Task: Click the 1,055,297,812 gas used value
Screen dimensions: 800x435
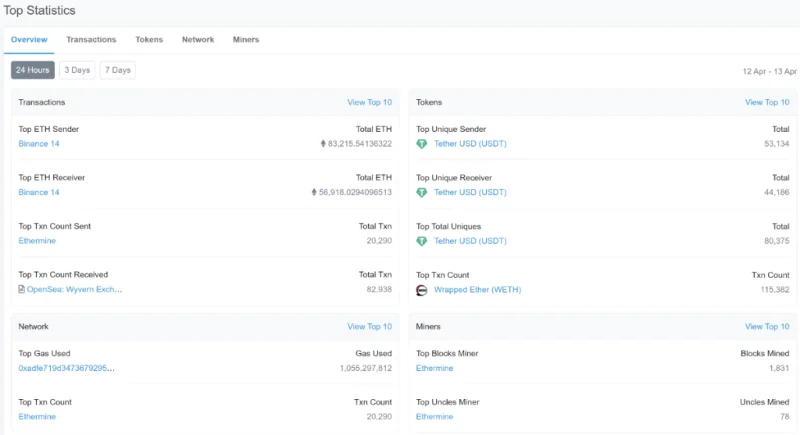Action: 366,368
